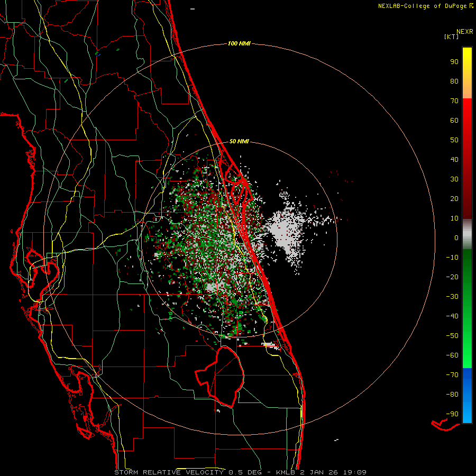Click the red Lake Okeechobee outline

coord(220,377)
